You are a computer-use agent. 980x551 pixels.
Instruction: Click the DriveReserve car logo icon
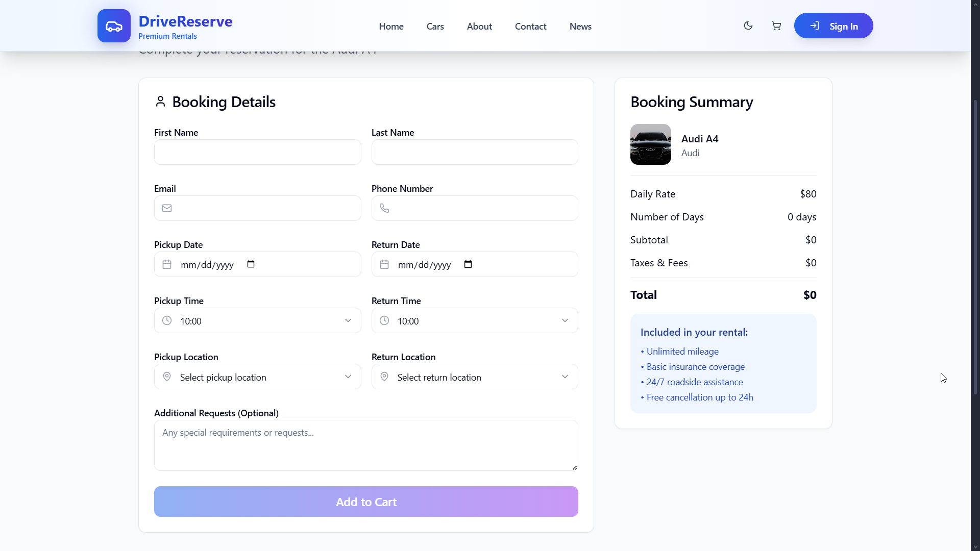pos(114,26)
